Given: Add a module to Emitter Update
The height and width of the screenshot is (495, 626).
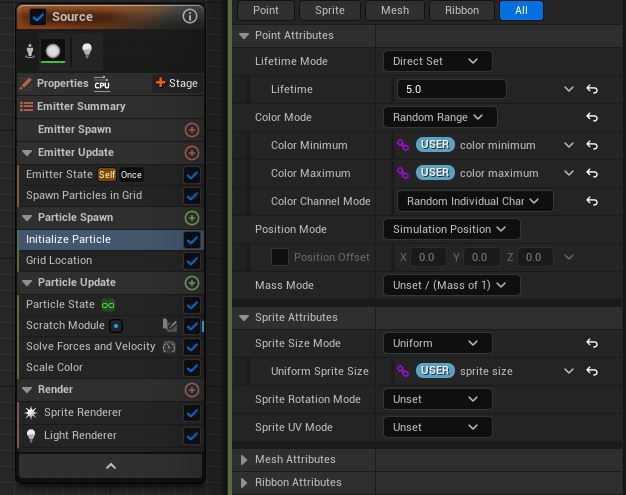Looking at the screenshot, I should (x=192, y=153).
